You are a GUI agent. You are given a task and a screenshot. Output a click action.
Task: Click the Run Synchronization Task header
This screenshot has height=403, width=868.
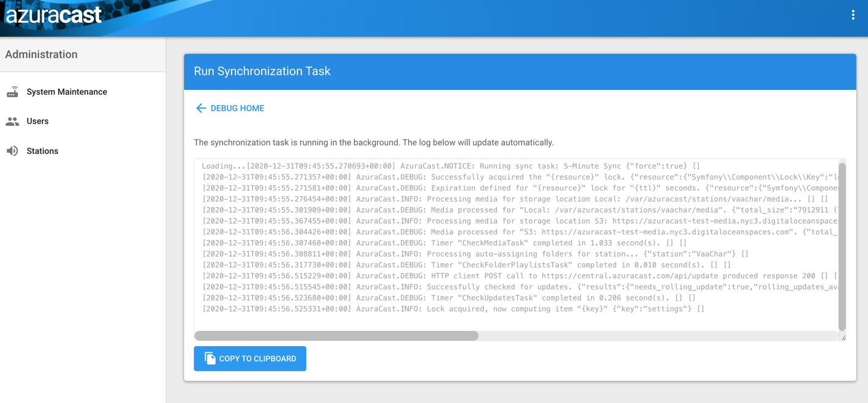(262, 71)
